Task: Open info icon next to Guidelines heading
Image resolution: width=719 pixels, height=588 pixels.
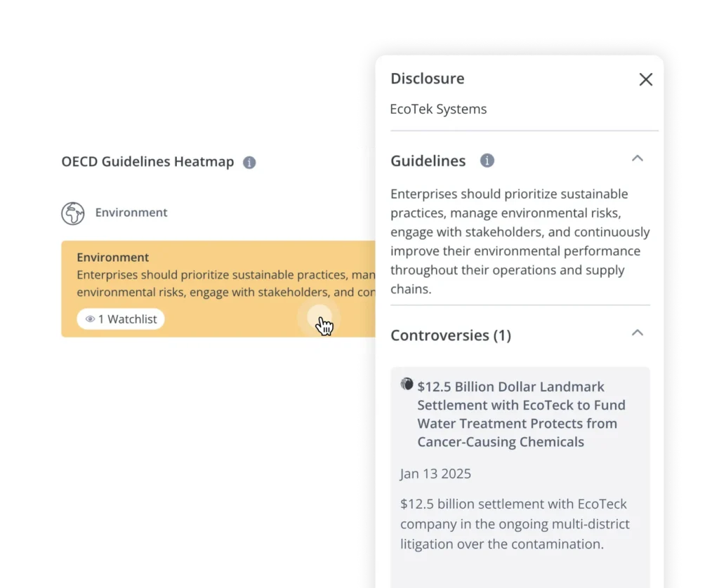Action: (x=487, y=161)
